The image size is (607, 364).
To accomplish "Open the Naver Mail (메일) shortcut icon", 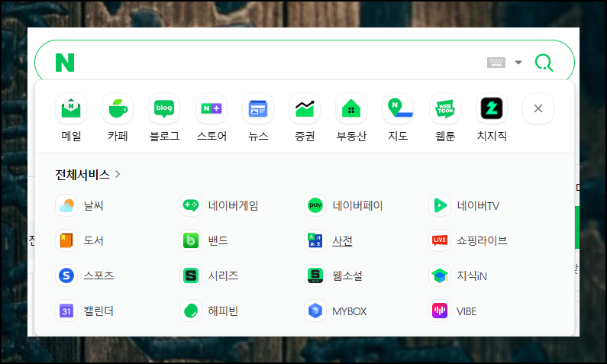I will [x=71, y=108].
